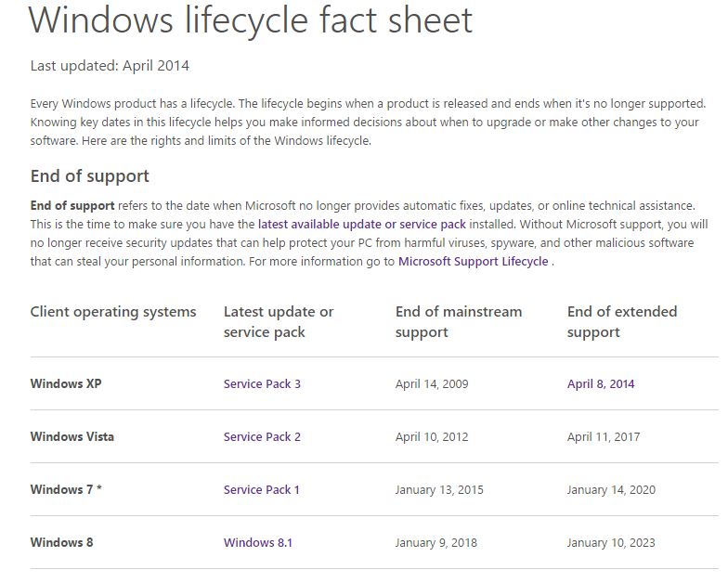Image resolution: width=728 pixels, height=583 pixels.
Task: Select the Latest update or service pack header
Action: coord(279,321)
